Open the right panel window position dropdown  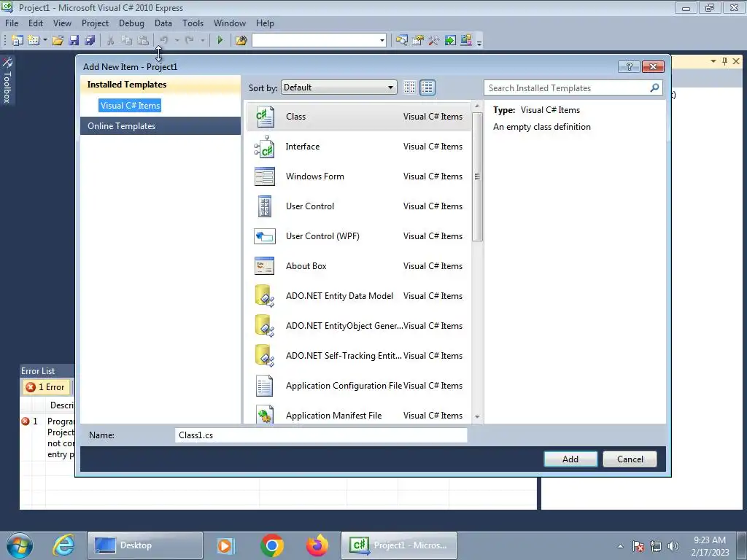713,61
